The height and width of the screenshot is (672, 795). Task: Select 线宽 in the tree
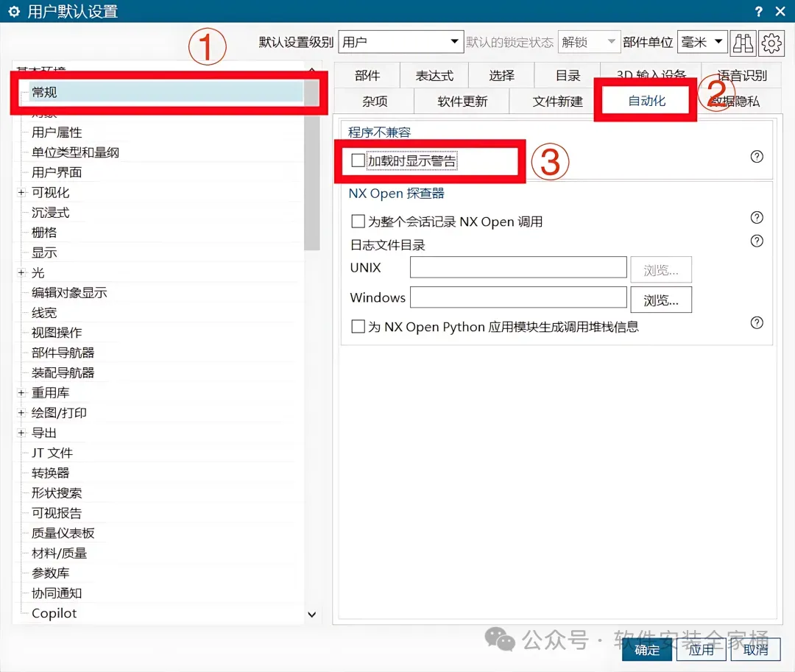pyautogui.click(x=44, y=313)
